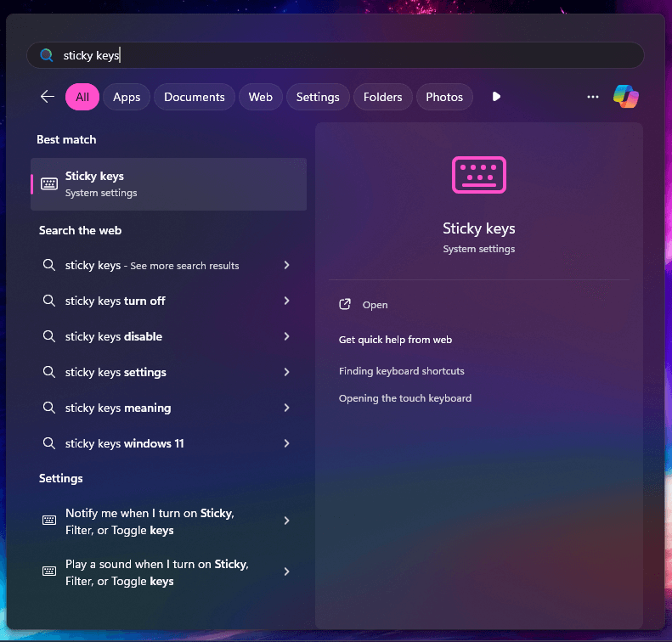Viewport: 672px width, 642px height.
Task: Expand chevron for Play a sound setting
Action: [x=286, y=572]
